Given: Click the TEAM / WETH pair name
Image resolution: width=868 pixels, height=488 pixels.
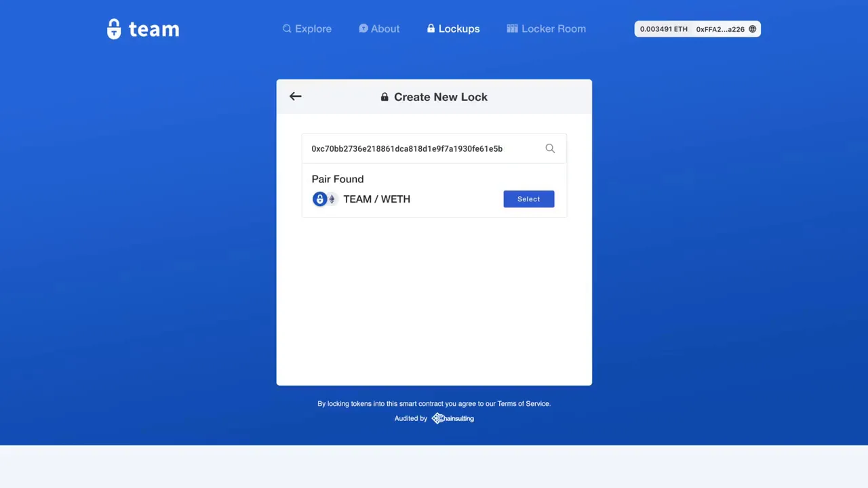Looking at the screenshot, I should click(376, 199).
